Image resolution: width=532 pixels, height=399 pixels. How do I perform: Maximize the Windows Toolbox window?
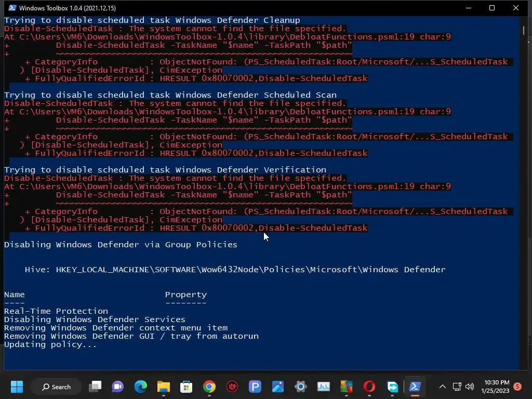492,8
